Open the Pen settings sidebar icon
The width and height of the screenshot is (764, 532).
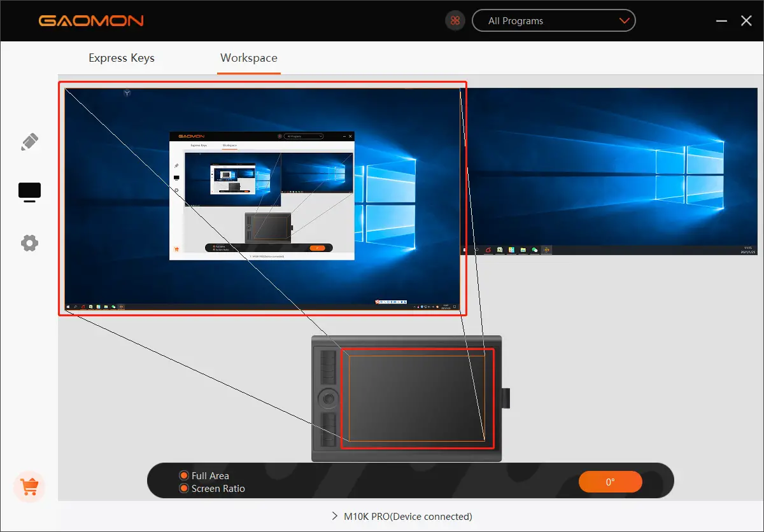pos(30,142)
